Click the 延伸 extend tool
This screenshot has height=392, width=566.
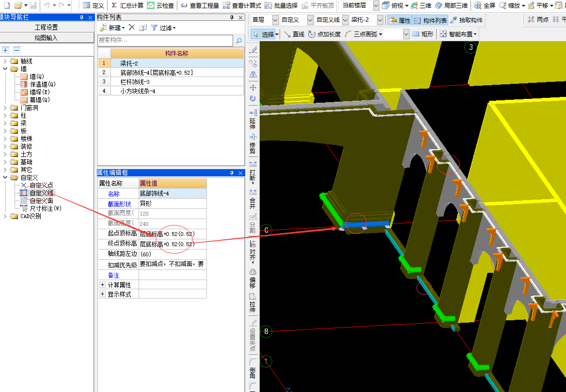coord(252,120)
